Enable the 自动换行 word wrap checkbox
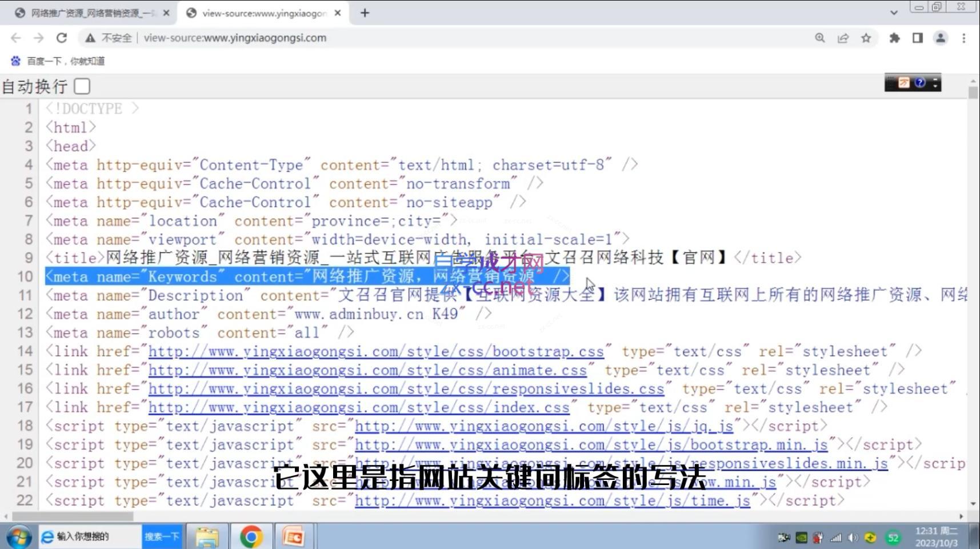Image resolution: width=980 pixels, height=549 pixels. (x=82, y=86)
